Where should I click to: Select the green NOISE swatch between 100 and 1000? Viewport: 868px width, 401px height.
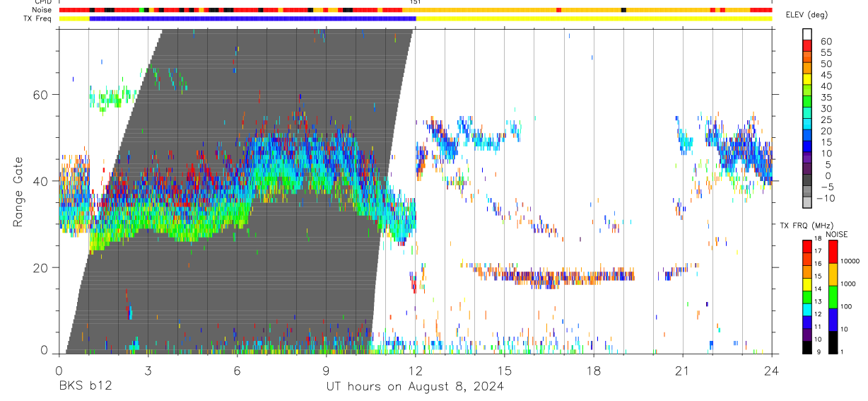(x=833, y=296)
